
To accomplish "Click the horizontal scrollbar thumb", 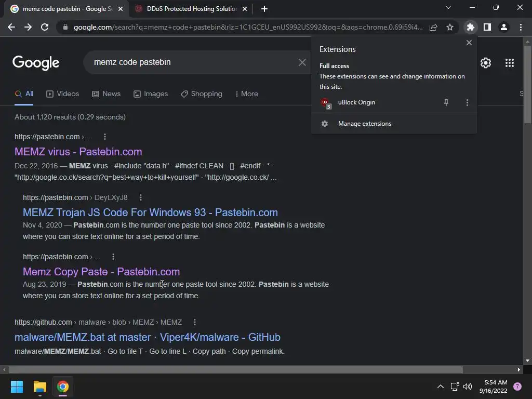I will (x=235, y=369).
